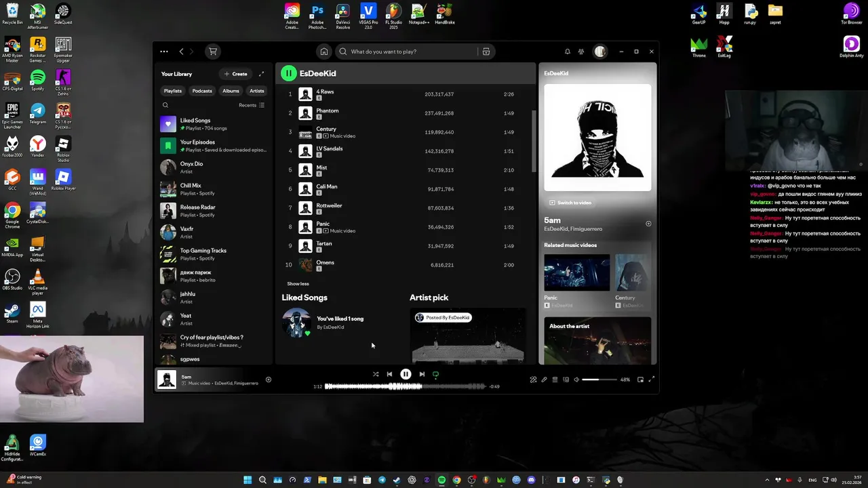This screenshot has width=868, height=488.
Task: Skip to the previous track
Action: coord(389,374)
